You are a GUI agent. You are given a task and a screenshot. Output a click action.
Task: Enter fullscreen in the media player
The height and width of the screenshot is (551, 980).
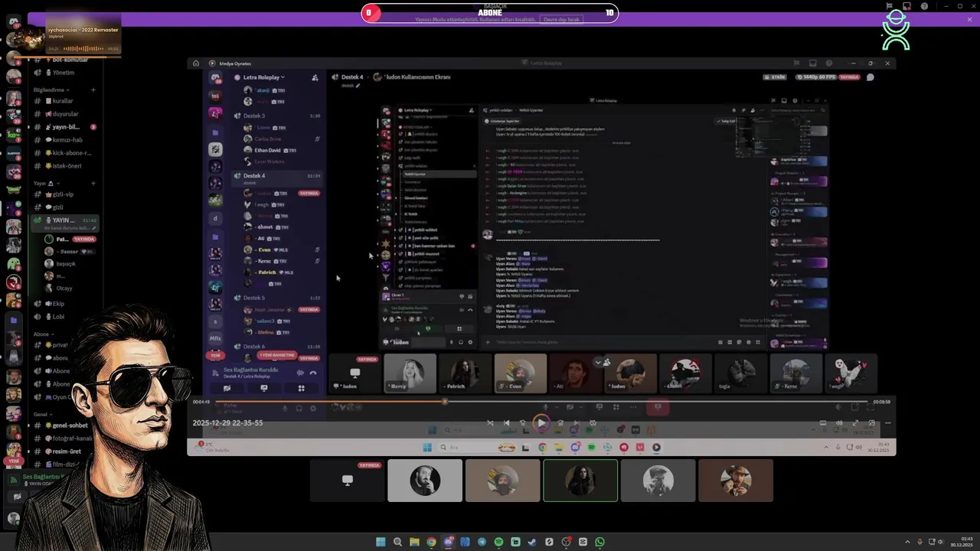pos(855,423)
